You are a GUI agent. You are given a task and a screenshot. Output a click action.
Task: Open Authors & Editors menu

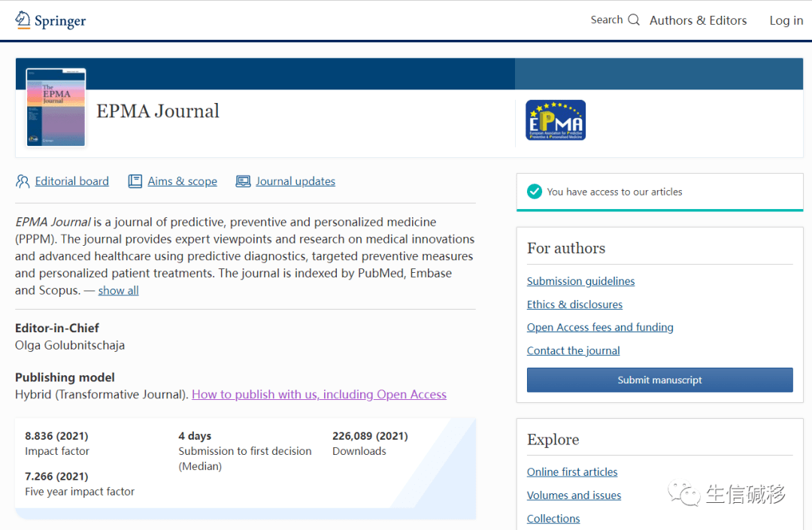698,20
